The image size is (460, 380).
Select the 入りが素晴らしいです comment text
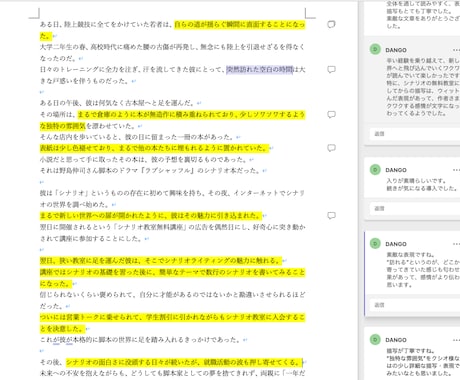click(x=422, y=185)
